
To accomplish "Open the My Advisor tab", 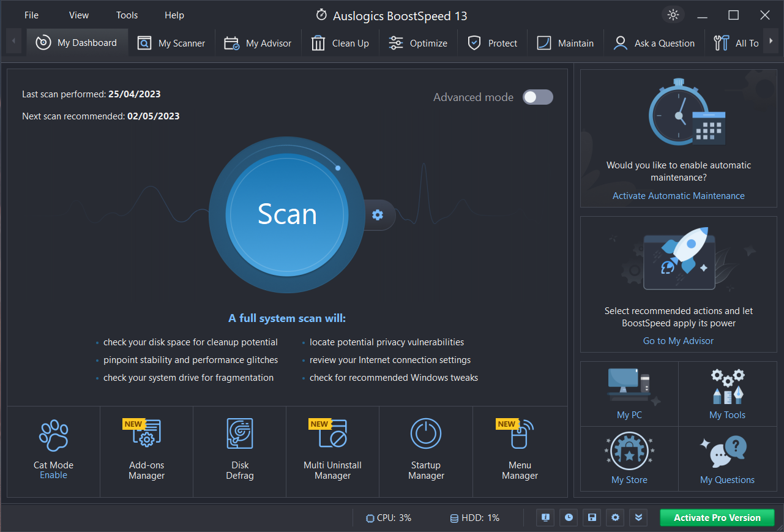I will click(x=258, y=43).
